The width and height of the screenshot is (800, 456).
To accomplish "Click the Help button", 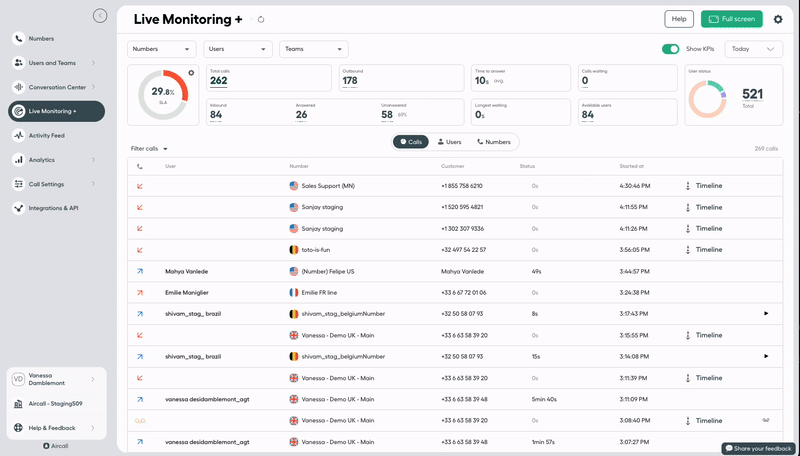I will coord(679,19).
